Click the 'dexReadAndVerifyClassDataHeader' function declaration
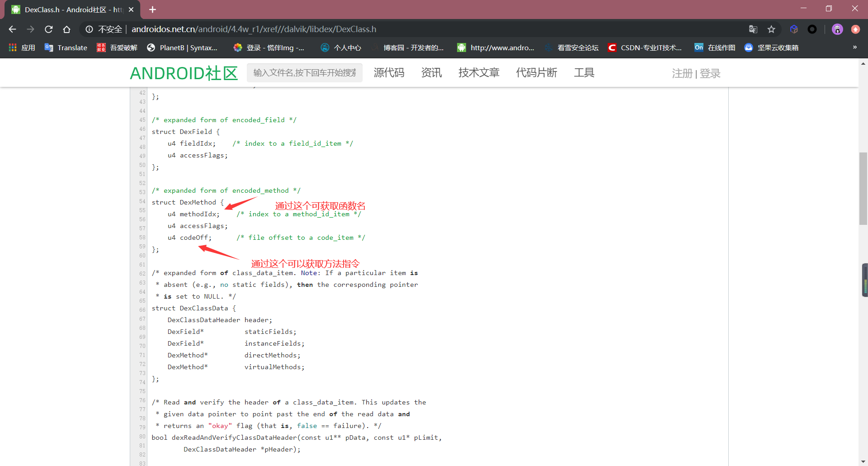The image size is (868, 466). [297, 437]
